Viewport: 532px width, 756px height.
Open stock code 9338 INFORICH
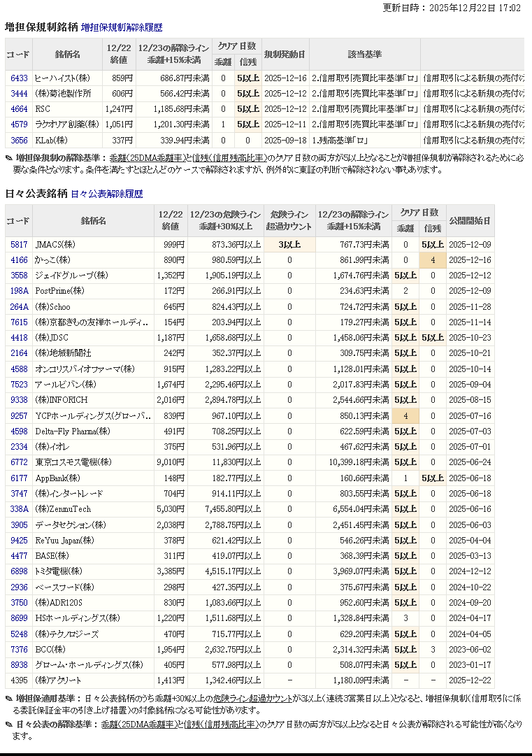click(19, 400)
